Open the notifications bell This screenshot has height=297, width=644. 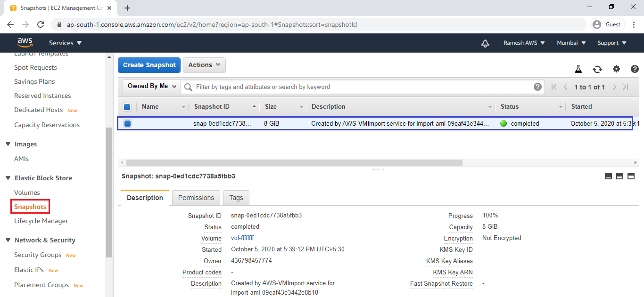pos(485,43)
